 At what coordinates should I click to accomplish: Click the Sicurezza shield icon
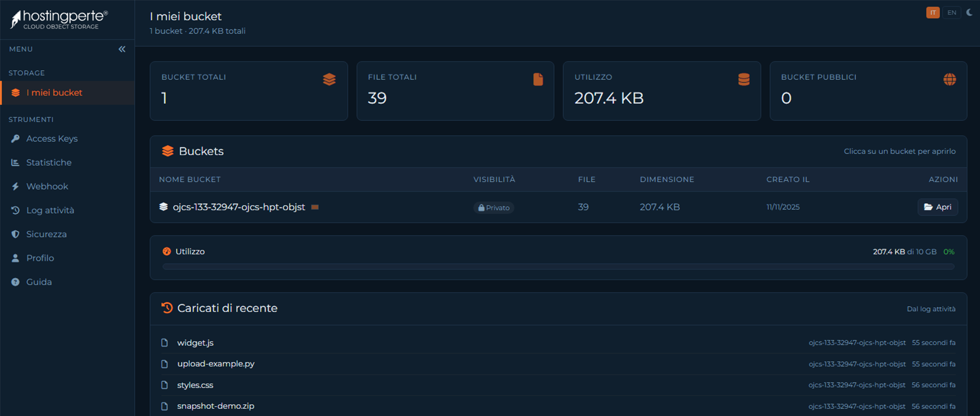[15, 234]
